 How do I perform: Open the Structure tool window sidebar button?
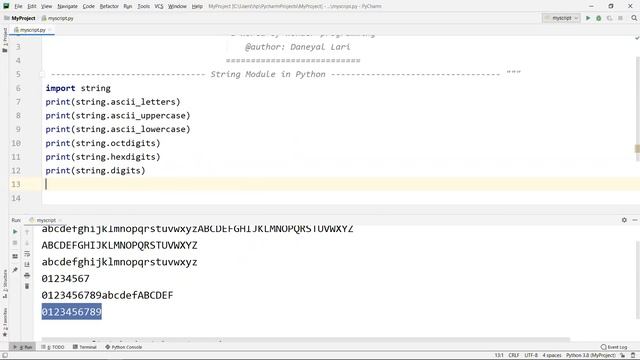5,283
